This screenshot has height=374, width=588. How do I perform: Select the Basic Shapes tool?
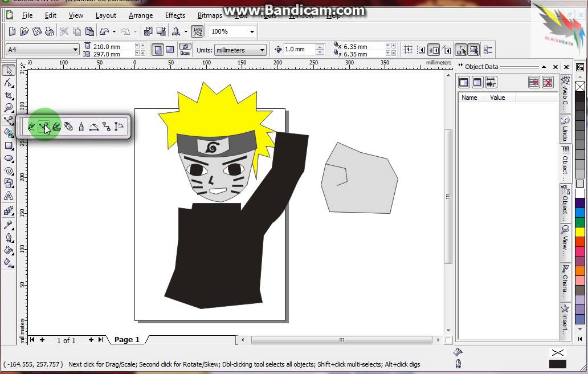[x=9, y=183]
